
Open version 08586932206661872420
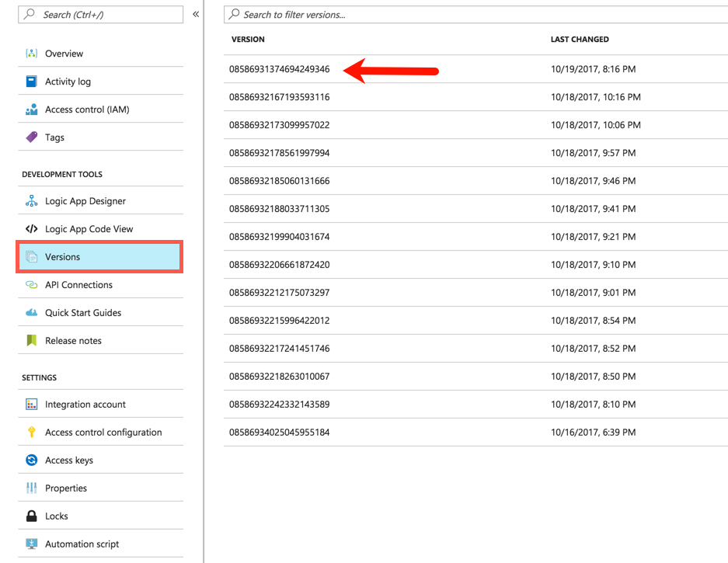[279, 265]
